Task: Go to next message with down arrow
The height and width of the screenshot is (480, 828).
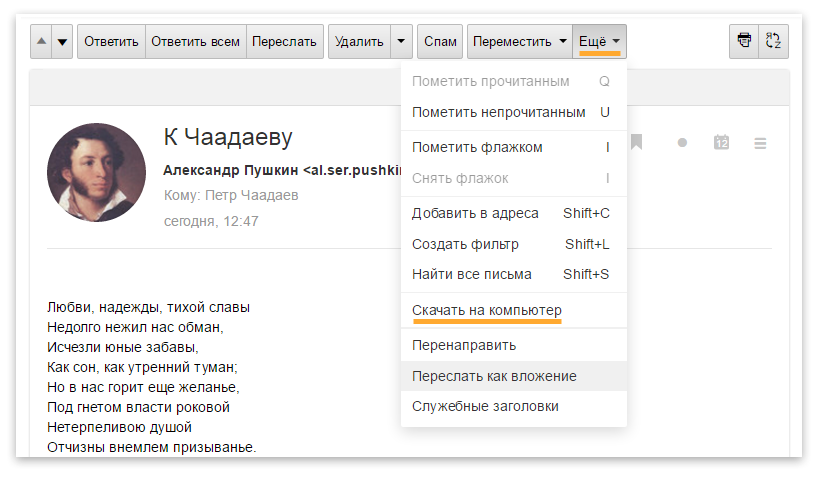Action: (x=63, y=42)
